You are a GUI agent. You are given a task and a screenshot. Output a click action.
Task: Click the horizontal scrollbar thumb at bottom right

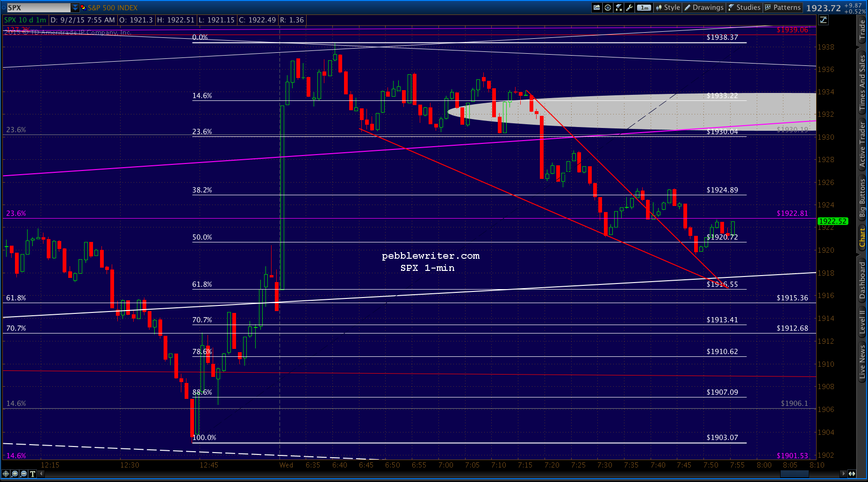pos(794,474)
